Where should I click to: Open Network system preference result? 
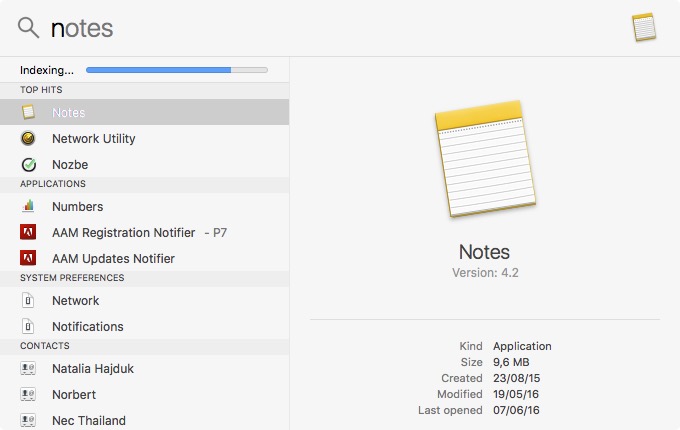point(144,300)
